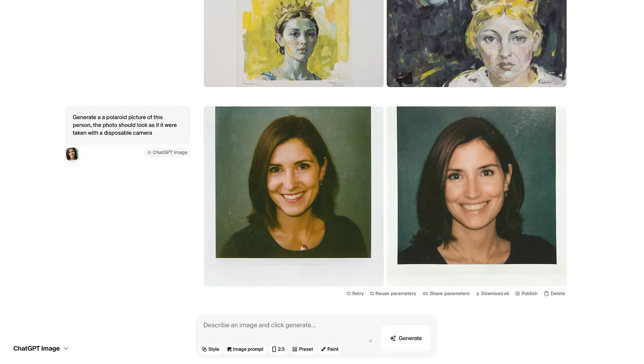Click Share parameters link icon
Screen dimensions: 644x364
click(425, 294)
